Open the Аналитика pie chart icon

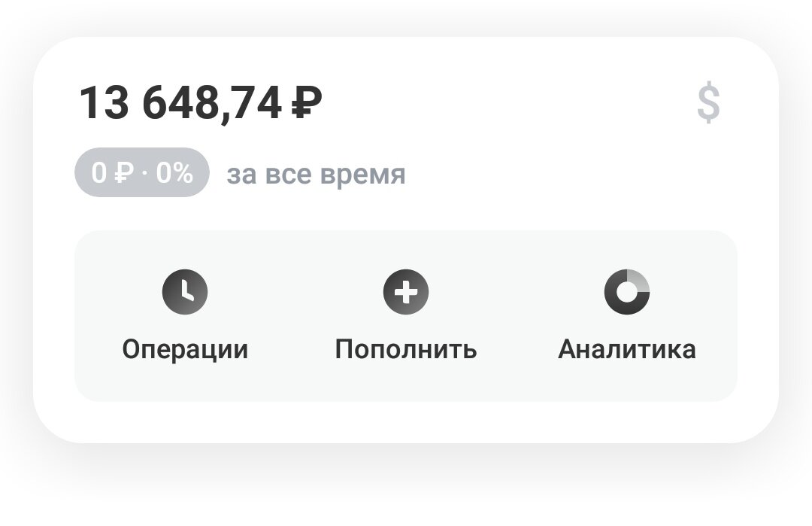(x=629, y=291)
